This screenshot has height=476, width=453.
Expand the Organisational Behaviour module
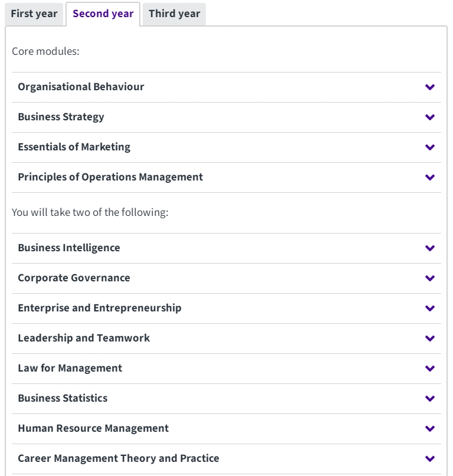pyautogui.click(x=226, y=87)
